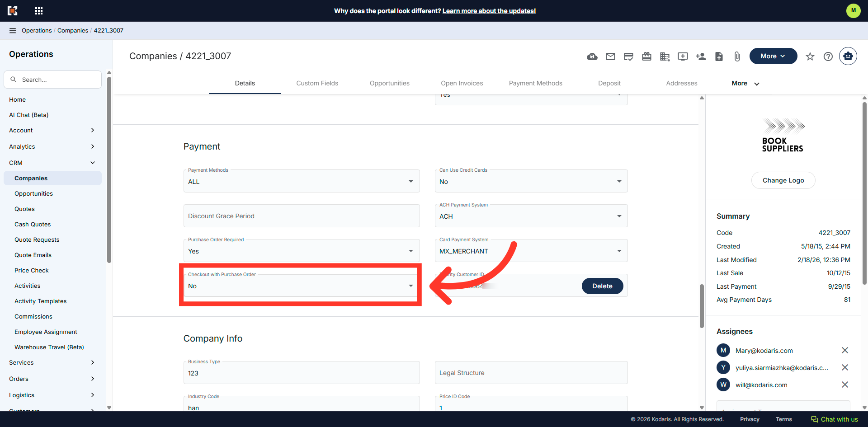This screenshot has height=427, width=868.
Task: Open the ACH Payment System dropdown
Action: [x=531, y=216]
